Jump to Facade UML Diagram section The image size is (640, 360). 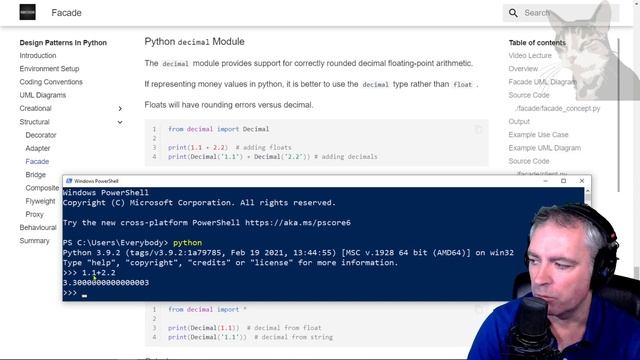tap(542, 82)
